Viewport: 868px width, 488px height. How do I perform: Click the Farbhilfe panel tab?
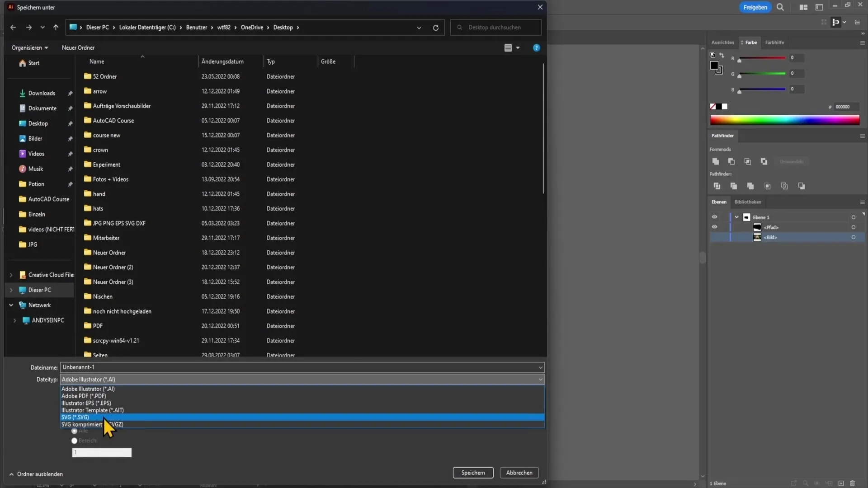click(x=775, y=42)
